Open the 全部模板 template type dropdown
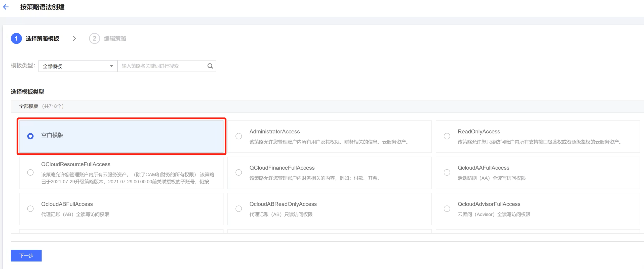Screen dimensions: 644x269 point(78,66)
